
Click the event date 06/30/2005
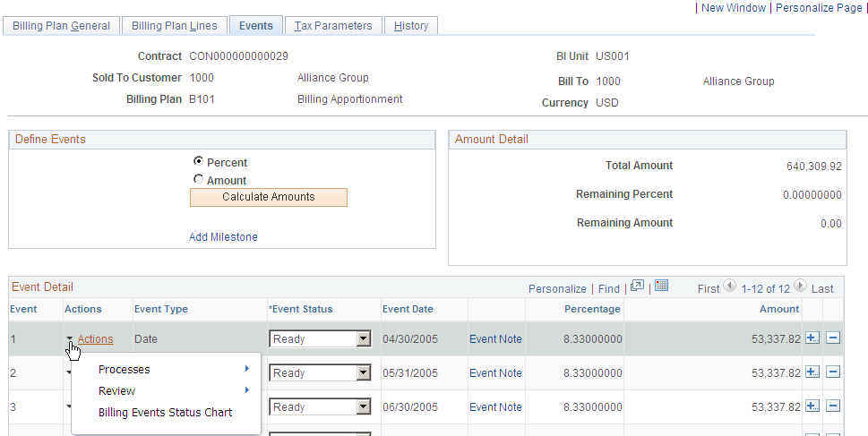[410, 406]
